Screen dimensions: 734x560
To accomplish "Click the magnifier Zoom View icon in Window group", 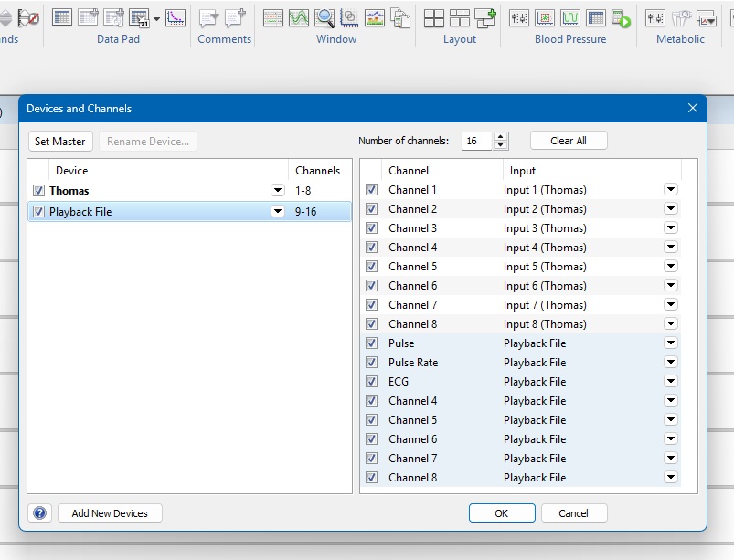I will [x=324, y=17].
